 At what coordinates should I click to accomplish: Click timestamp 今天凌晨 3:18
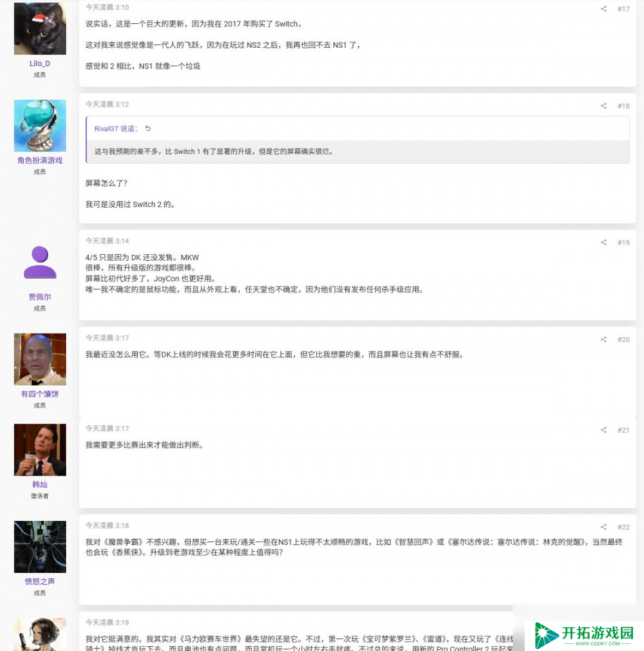(x=107, y=526)
